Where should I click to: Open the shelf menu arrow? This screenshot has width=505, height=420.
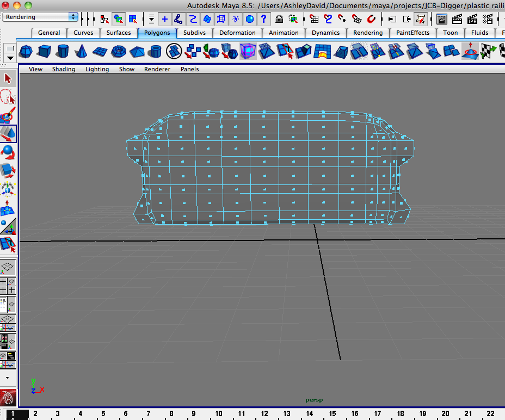10,58
